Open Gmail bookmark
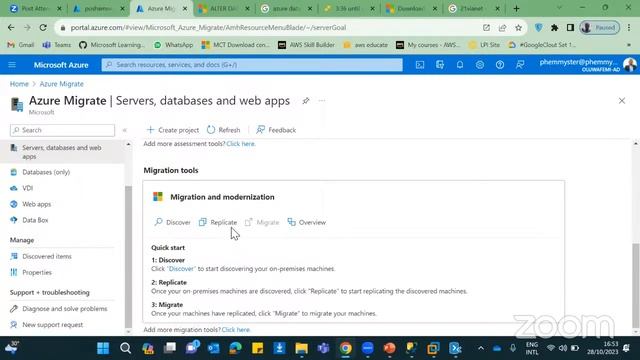Screen dimensions: 640x360 (x=21, y=45)
